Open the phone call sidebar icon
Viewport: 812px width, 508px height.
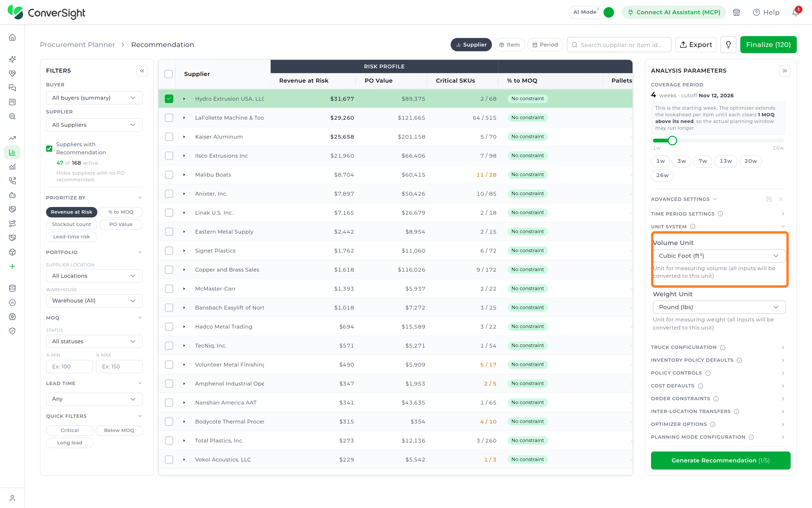(x=12, y=181)
